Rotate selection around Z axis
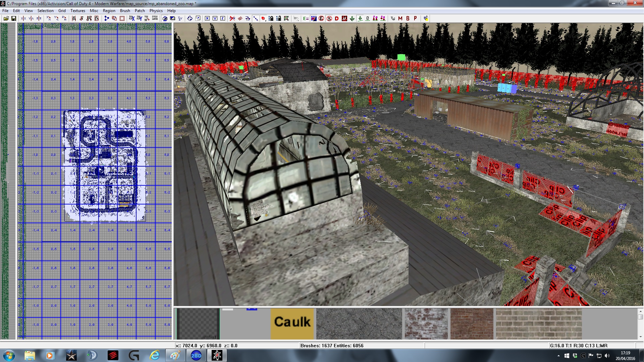Viewport: 644px width, 362px height. [64, 18]
